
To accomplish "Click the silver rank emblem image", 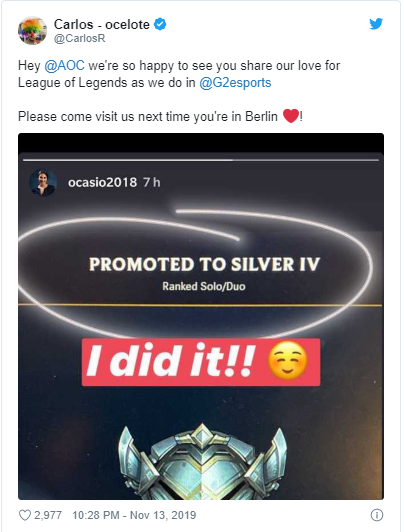I will [x=202, y=462].
